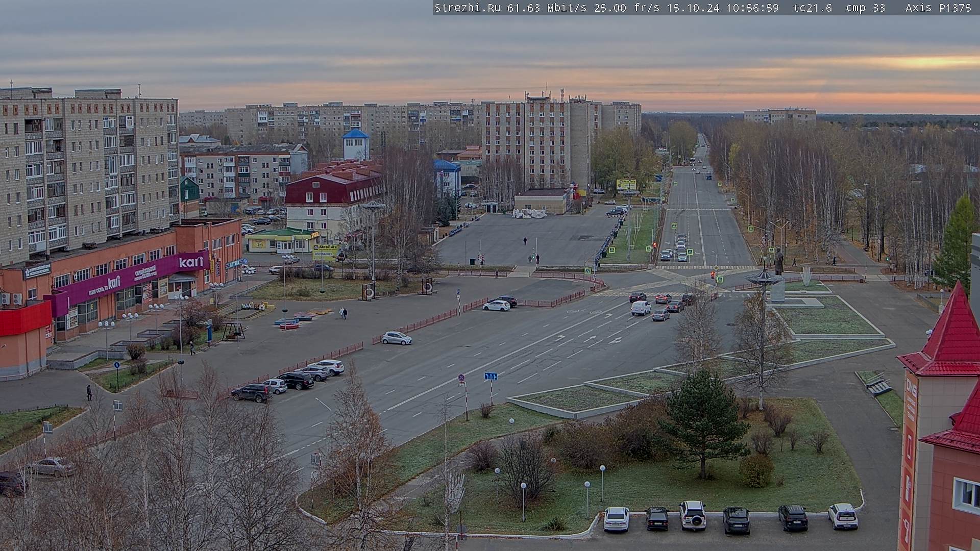
Task: Select the 61.63 Mbit/s bitrate readout
Action: pos(547,8)
